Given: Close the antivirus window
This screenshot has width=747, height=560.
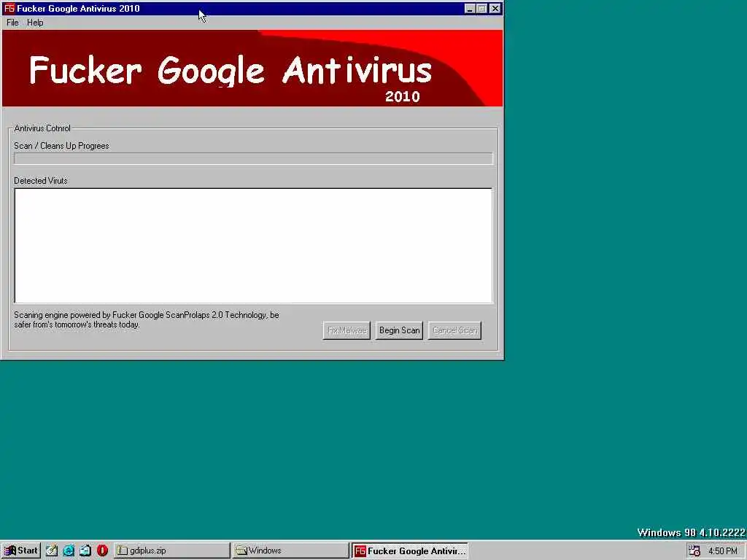Looking at the screenshot, I should tap(495, 9).
